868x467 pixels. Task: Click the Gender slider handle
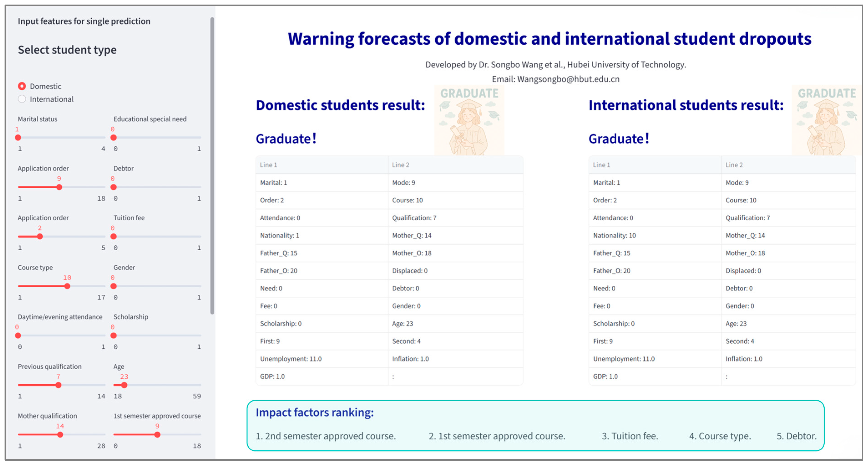coord(114,286)
